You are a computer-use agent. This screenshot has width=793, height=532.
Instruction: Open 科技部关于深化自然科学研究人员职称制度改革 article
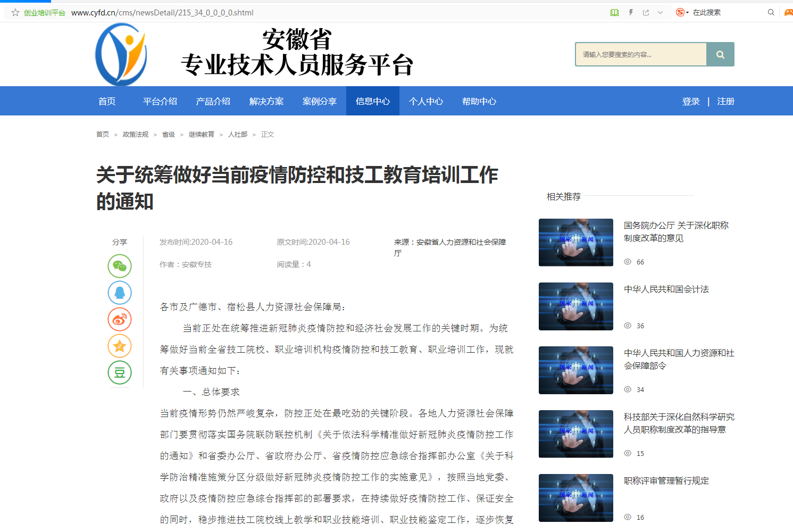679,423
